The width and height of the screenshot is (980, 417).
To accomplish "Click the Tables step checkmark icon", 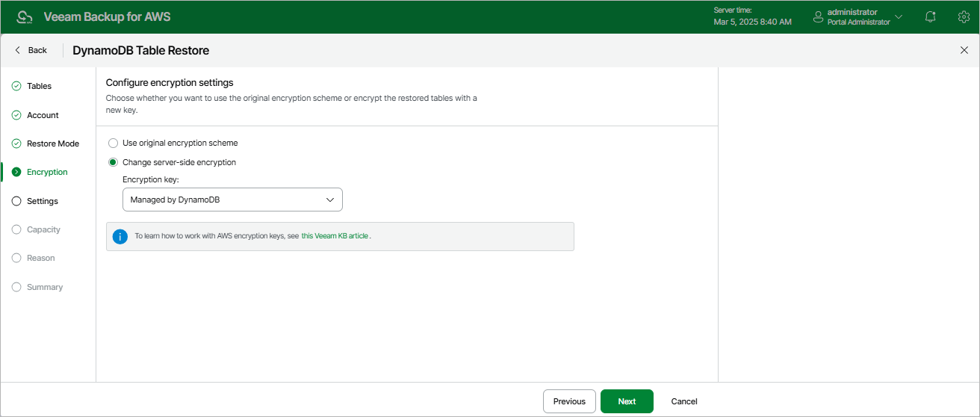I will point(16,86).
